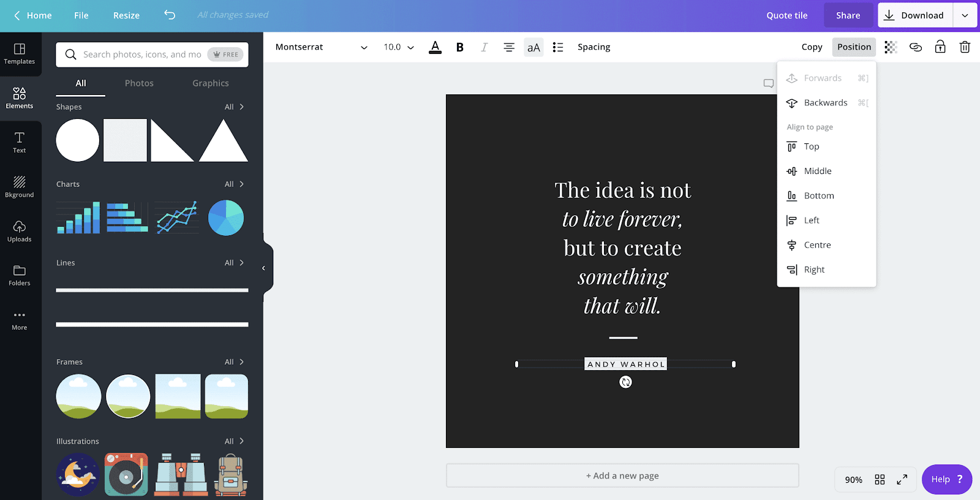Enter fullscreen presentation mode
This screenshot has height=500, width=980.
(902, 480)
